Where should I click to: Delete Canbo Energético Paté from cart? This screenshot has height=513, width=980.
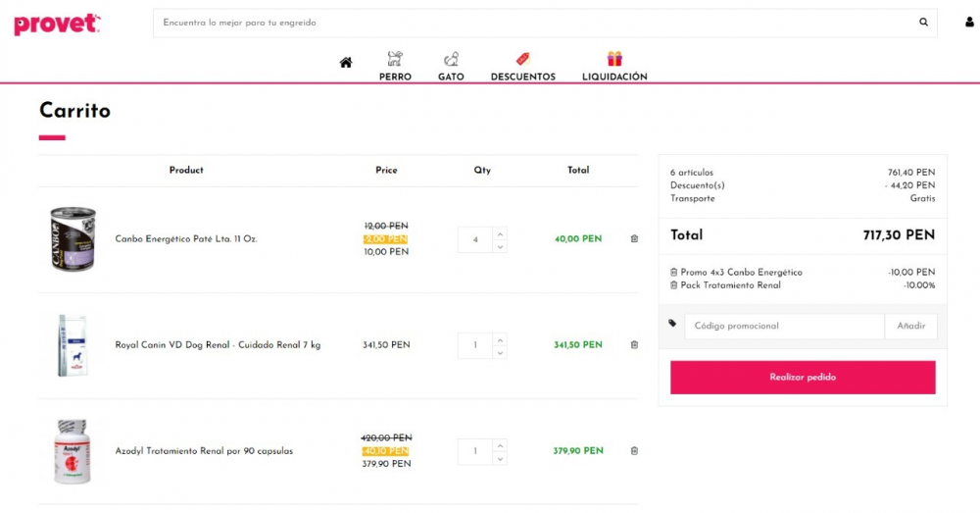tap(634, 238)
